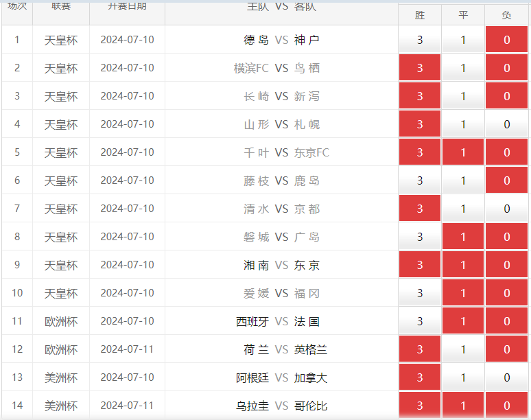Deselect draw option 1 for 爱媛 VS 福冈

coord(463,293)
